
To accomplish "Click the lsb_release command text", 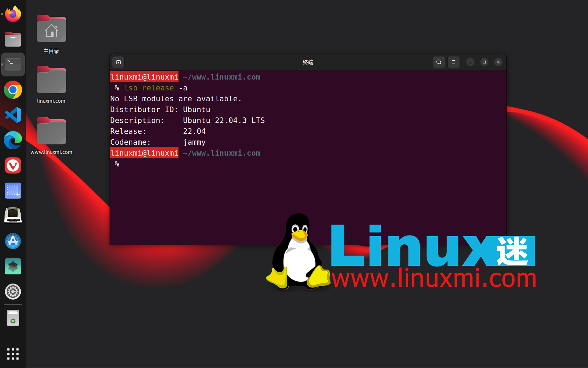I will pos(149,88).
